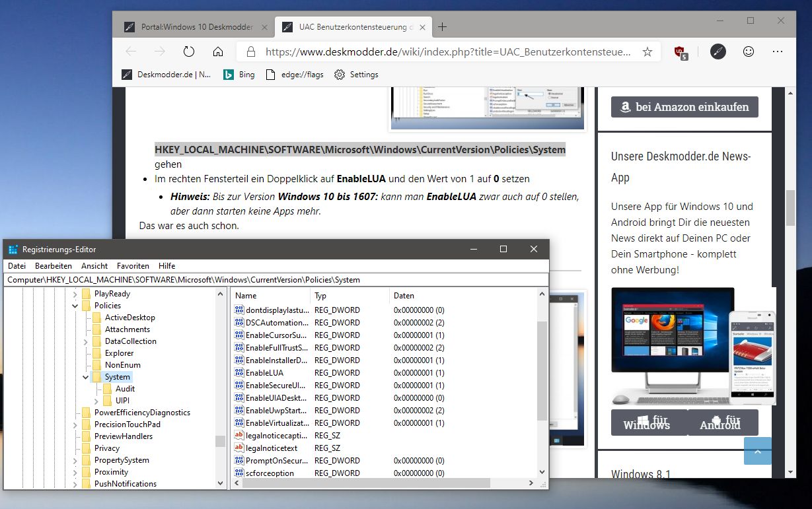The image size is (812, 509).
Task: Click the folder icon of ActiveDesktop key
Action: click(97, 318)
